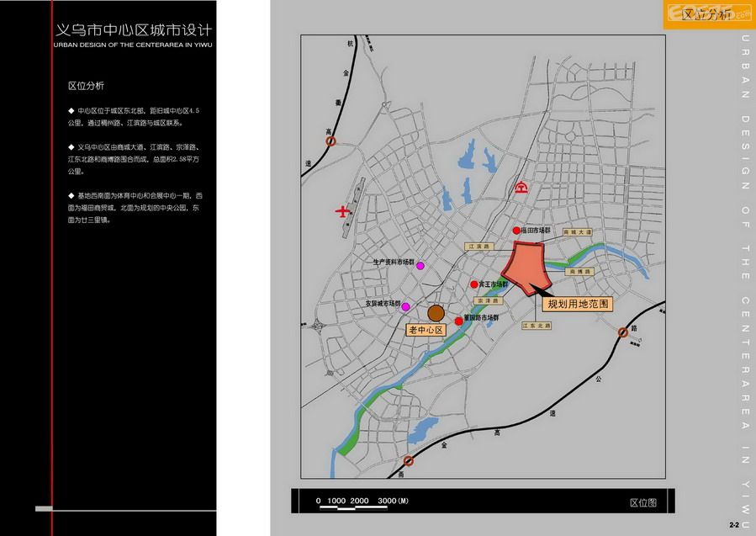Click the magenta 生产资料市场群 marker
Image resolution: width=756 pixels, height=536 pixels.
point(420,265)
